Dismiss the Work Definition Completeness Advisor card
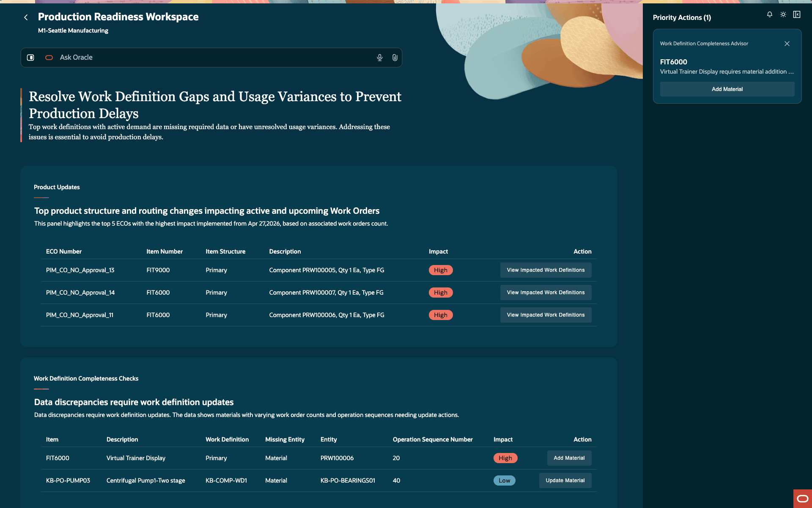 point(787,44)
